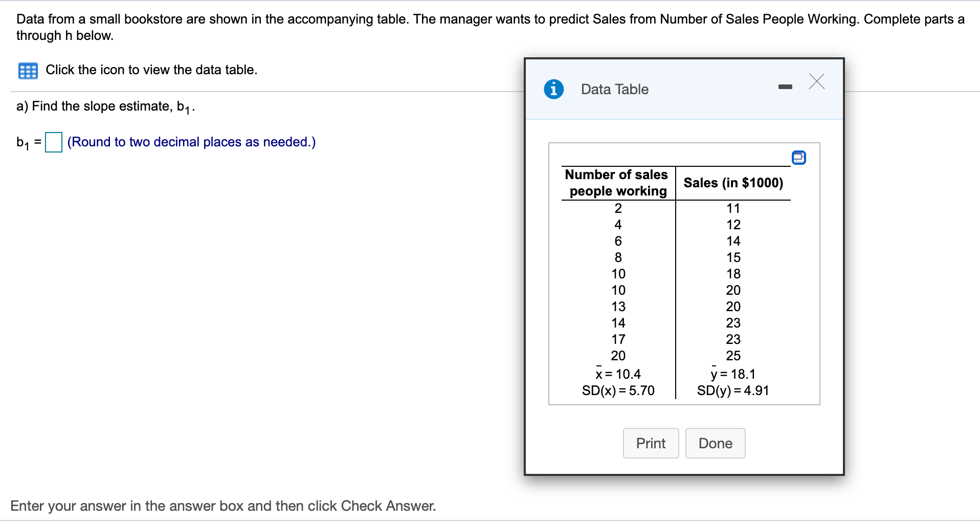Viewport: 980px width, 522px height.
Task: Click the Print button
Action: point(651,443)
